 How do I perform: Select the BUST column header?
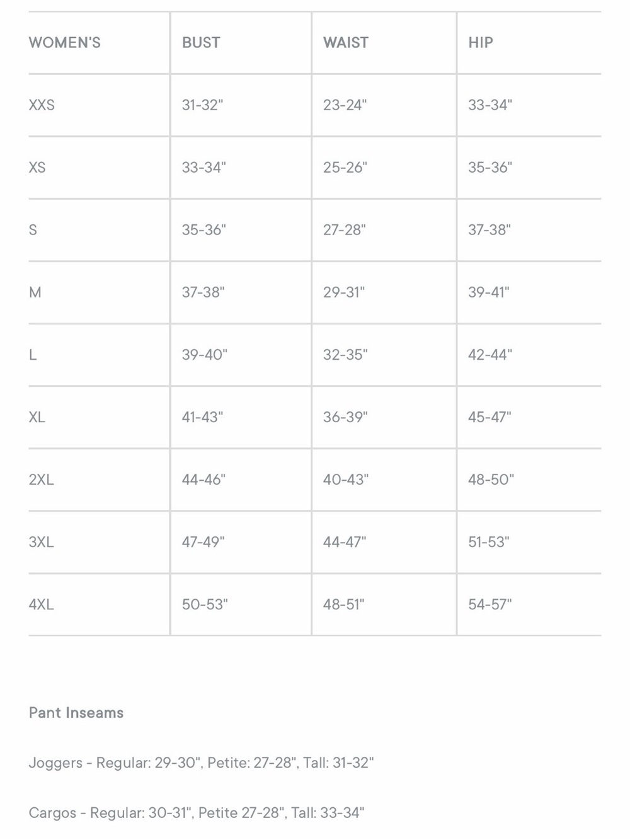pyautogui.click(x=201, y=43)
